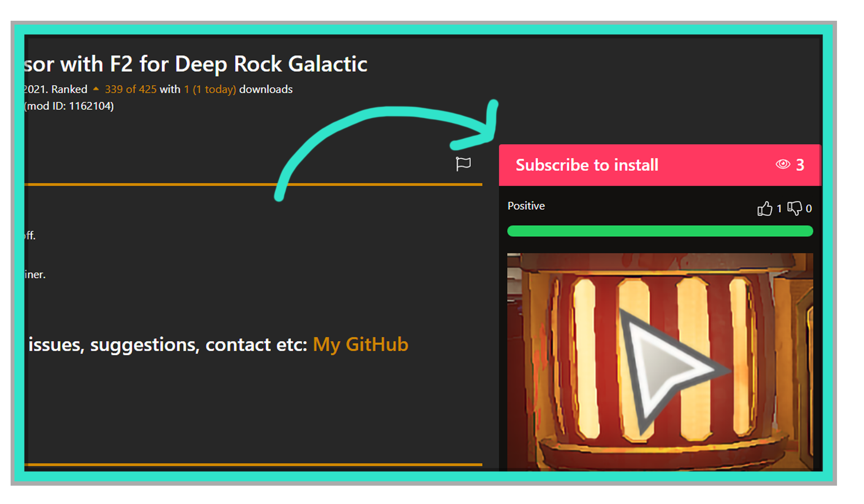The height and width of the screenshot is (504, 864).
Task: Click the subscriber count 3
Action: (x=800, y=165)
